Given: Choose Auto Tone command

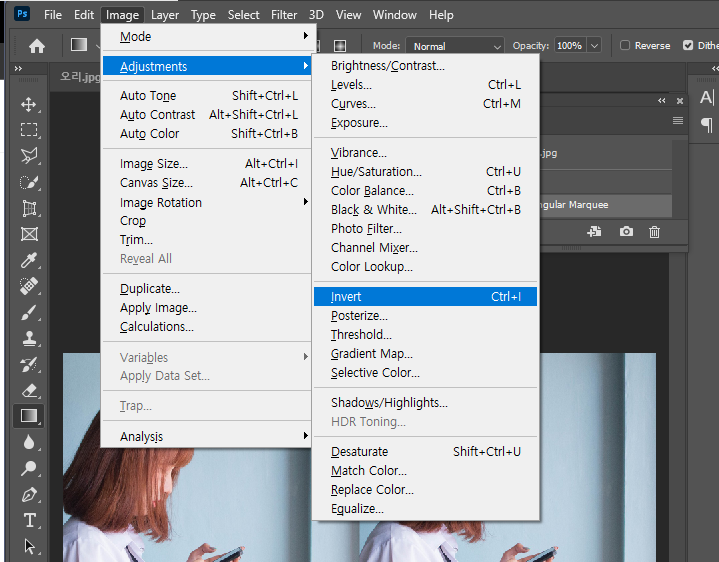Looking at the screenshot, I should click(206, 95).
